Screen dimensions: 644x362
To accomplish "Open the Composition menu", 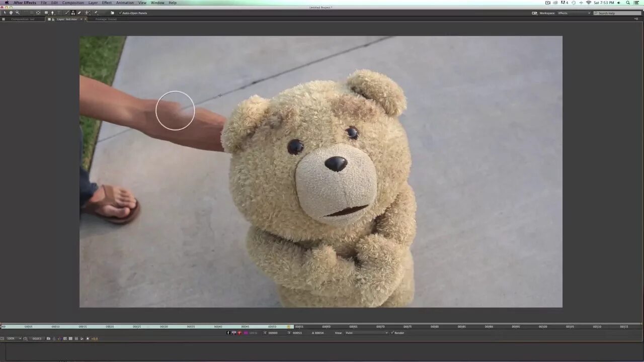I will click(x=73, y=3).
